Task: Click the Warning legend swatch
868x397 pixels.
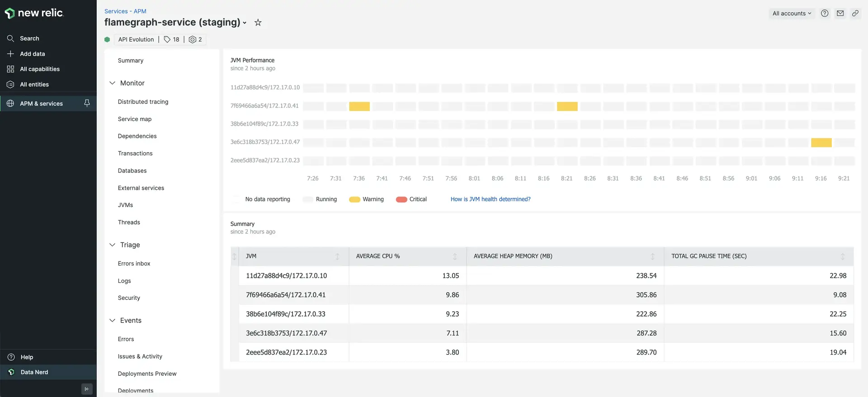Action: (x=354, y=200)
